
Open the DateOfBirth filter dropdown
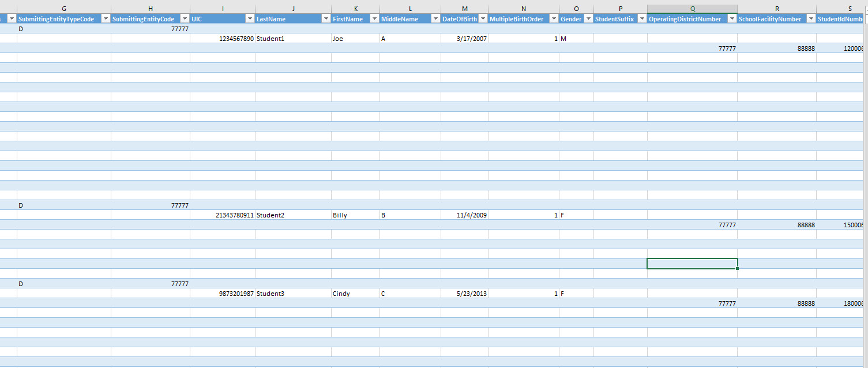pos(483,19)
